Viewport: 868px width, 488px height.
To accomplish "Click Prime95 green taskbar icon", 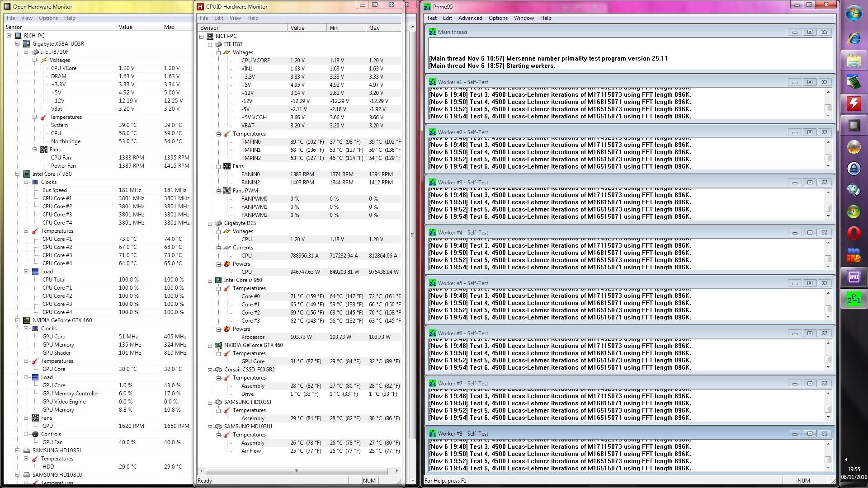I will (x=854, y=299).
